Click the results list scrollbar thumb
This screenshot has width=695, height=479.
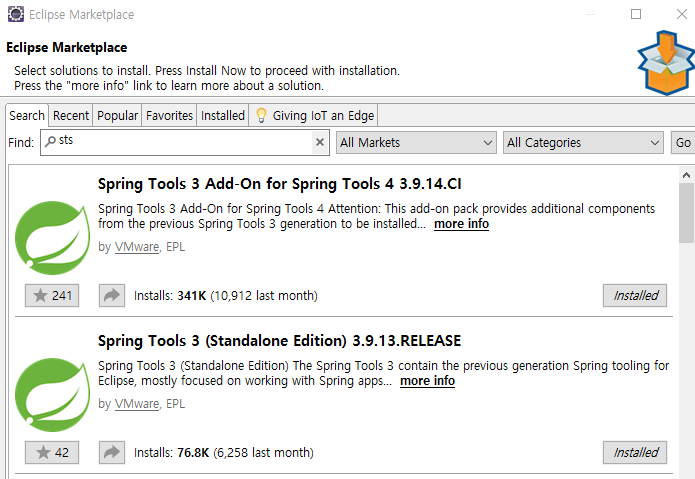[x=686, y=213]
